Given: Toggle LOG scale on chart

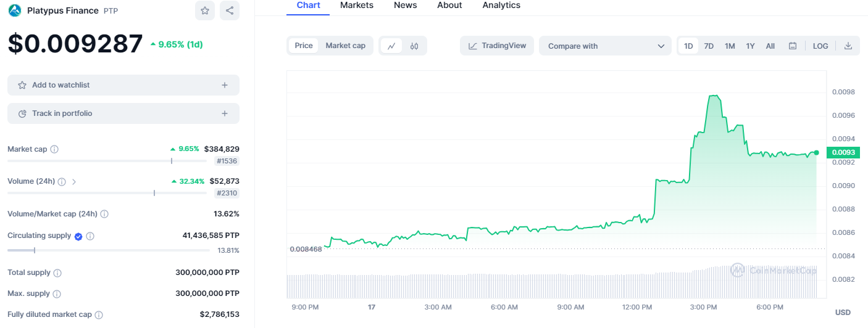Looking at the screenshot, I should click(820, 46).
